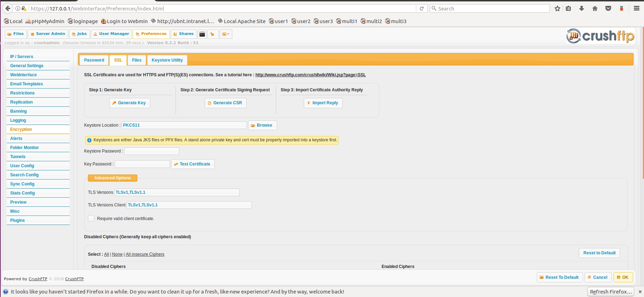Open the Firefox downloads arrow icon

point(582,8)
